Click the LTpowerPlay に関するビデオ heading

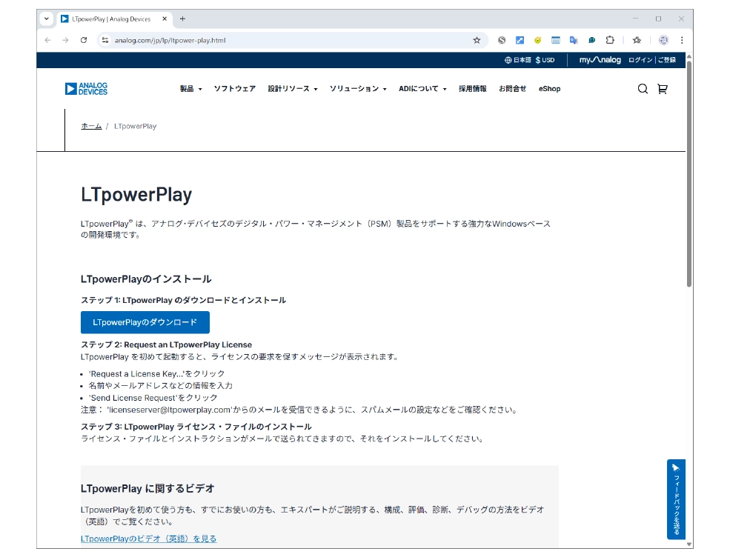pos(147,489)
